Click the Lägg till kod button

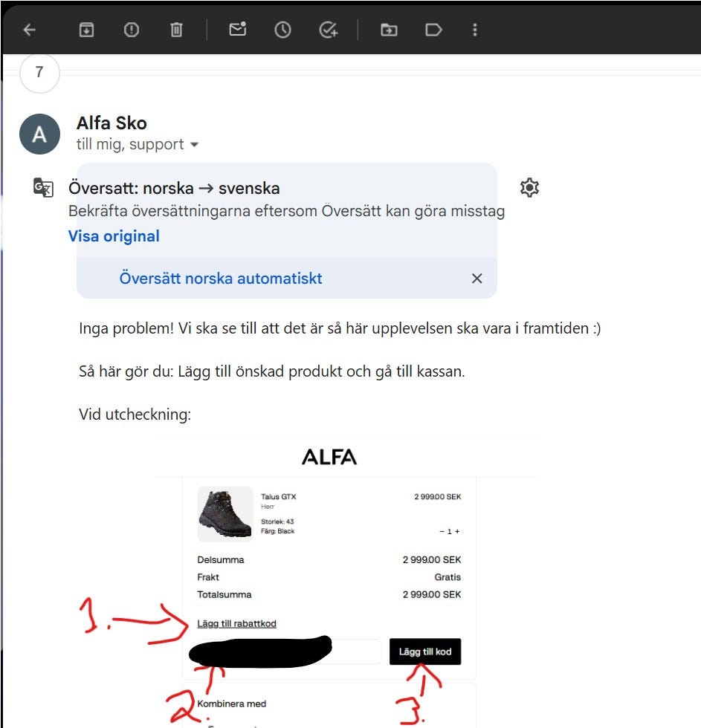point(425,652)
